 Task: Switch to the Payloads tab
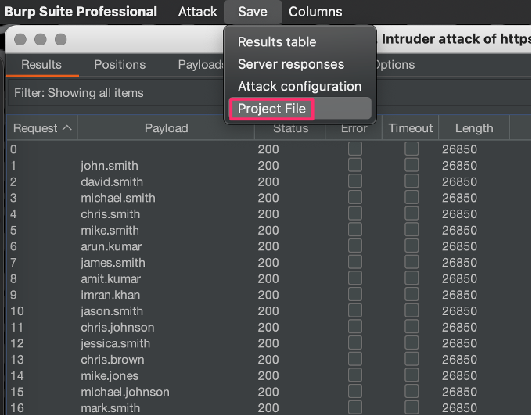coord(200,65)
